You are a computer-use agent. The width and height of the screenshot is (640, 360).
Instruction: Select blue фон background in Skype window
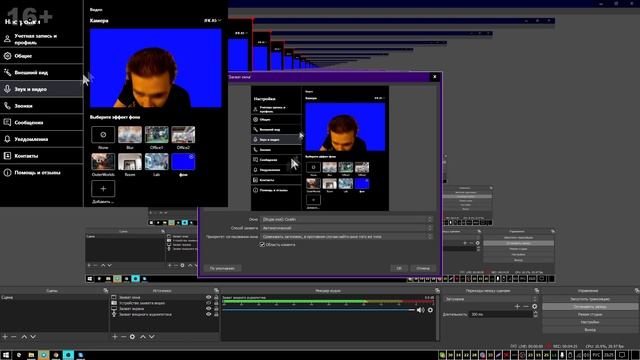click(183, 162)
